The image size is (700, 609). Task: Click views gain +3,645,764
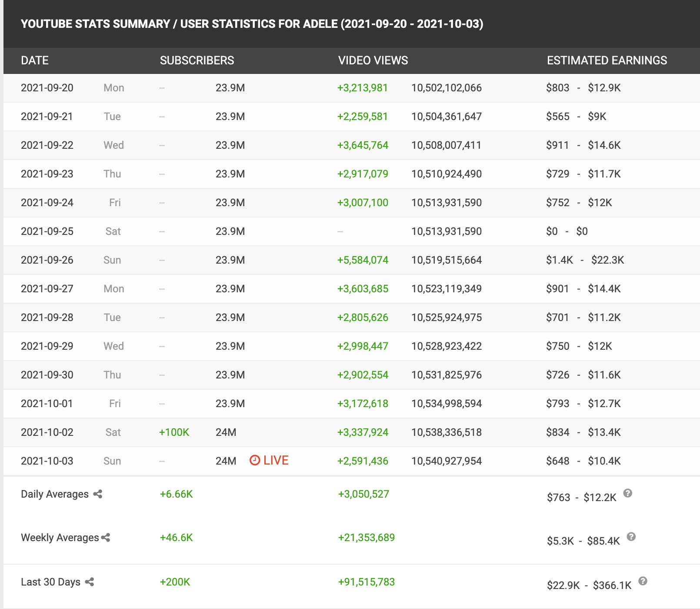(363, 145)
